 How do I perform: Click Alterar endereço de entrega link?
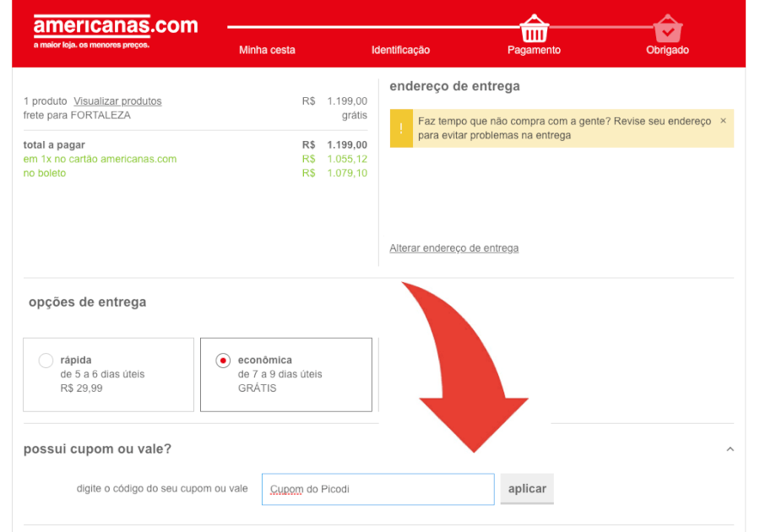pyautogui.click(x=453, y=248)
